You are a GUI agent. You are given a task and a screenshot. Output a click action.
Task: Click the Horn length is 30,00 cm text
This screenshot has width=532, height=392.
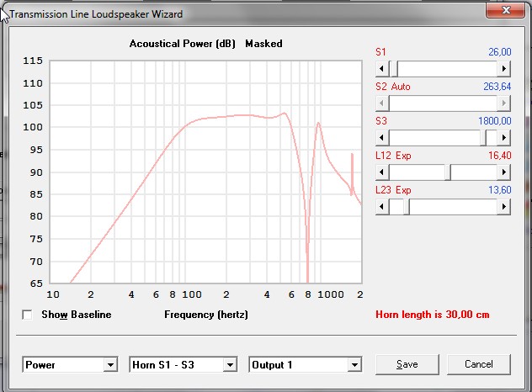(x=433, y=315)
